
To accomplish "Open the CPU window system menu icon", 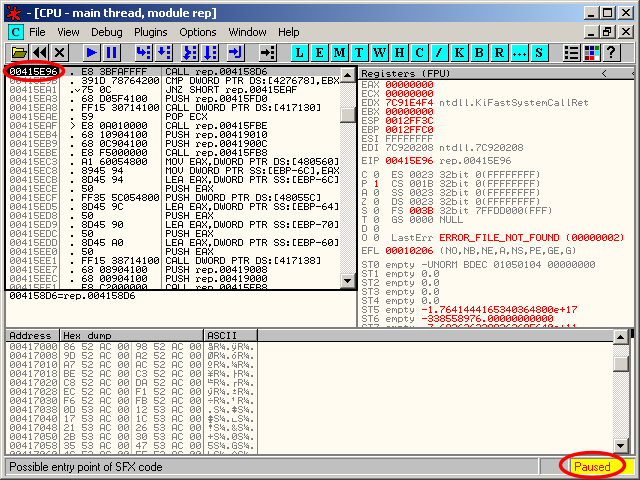I will click(x=15, y=32).
